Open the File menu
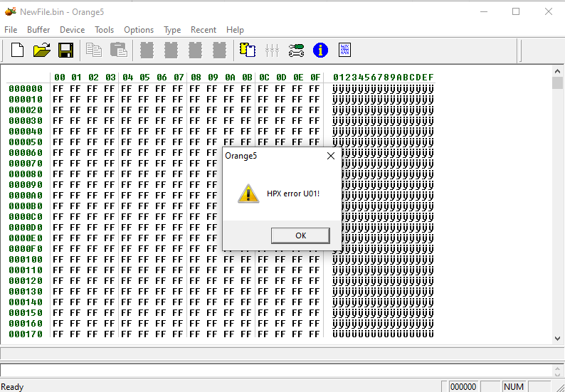This screenshot has width=565, height=392. (x=11, y=30)
